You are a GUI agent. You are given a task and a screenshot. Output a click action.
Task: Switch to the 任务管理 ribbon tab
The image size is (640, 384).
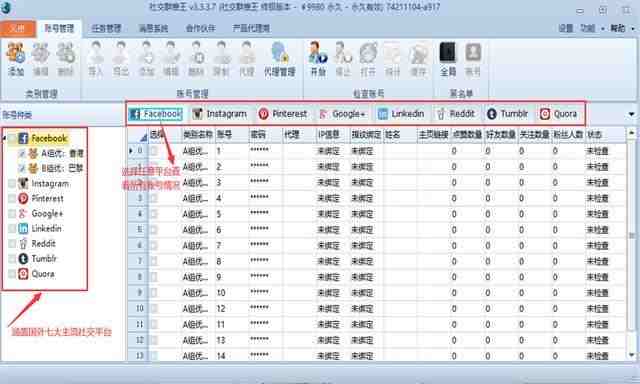tap(106, 28)
